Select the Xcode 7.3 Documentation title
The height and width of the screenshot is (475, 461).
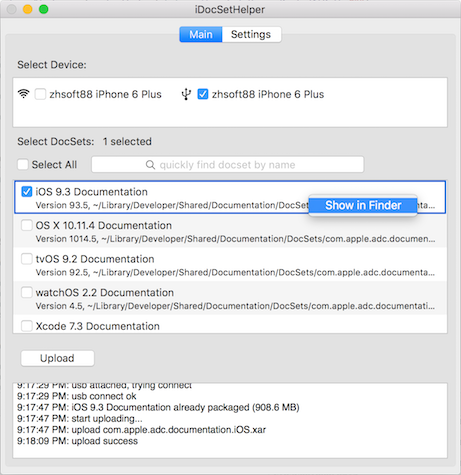point(97,326)
